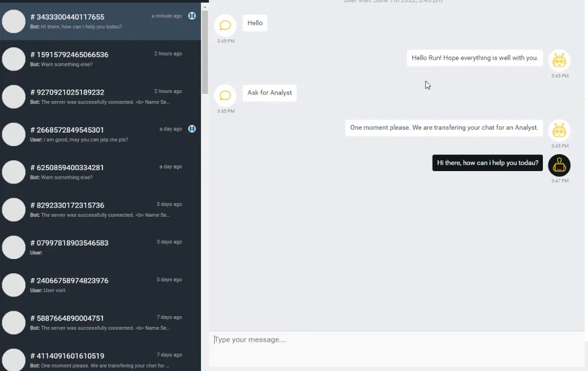Image resolution: width=588 pixels, height=371 pixels.
Task: Click the bot avatar beside Hello Run message
Action: 559,60
